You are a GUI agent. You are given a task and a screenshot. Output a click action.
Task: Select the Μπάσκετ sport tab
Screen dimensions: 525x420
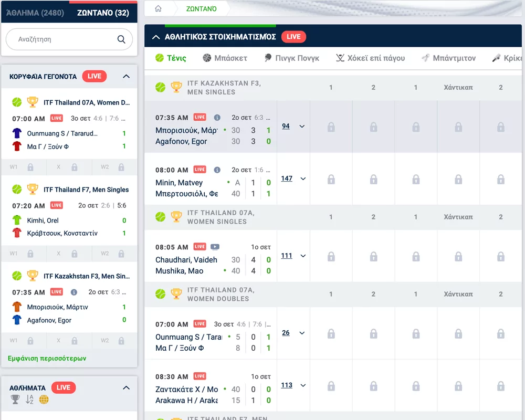click(x=225, y=58)
